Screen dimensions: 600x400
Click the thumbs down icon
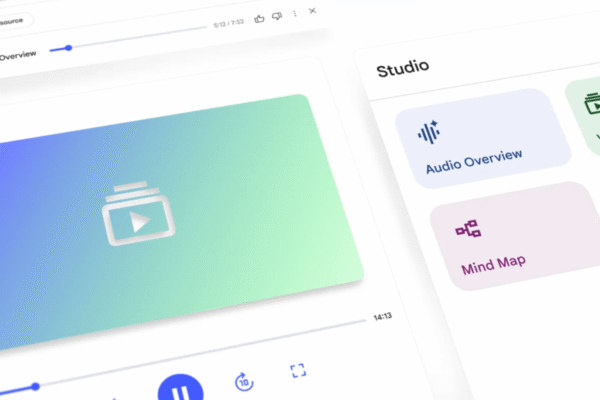[277, 16]
